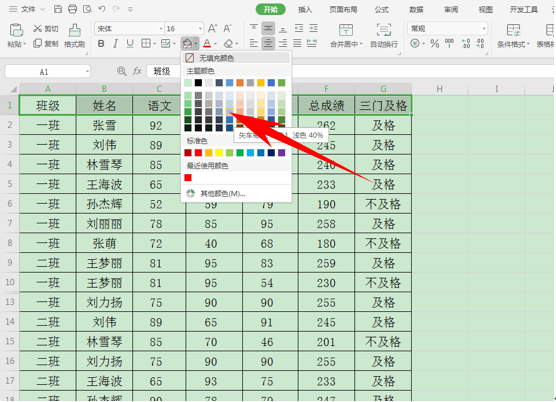Click the Merge and Center icon
Screen dimensions: 556x402
(x=346, y=30)
